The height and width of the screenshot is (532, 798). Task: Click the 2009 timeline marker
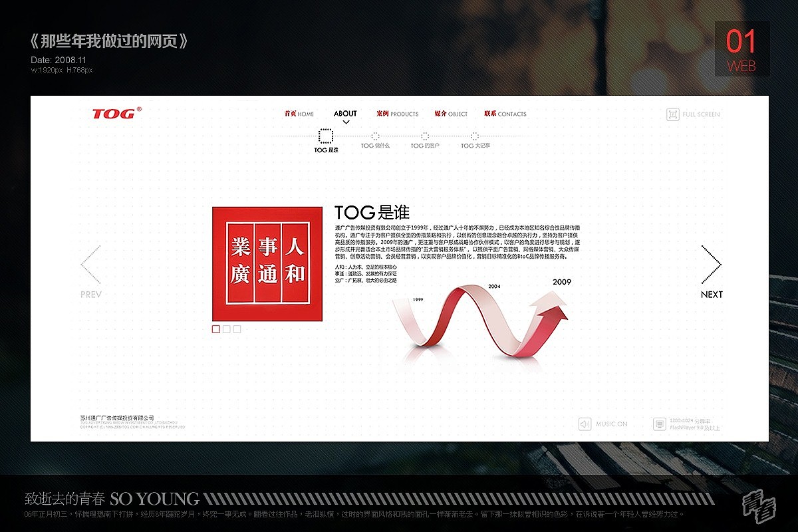562,282
